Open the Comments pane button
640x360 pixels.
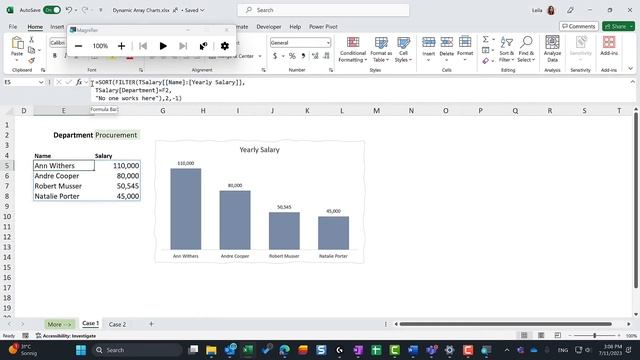click(x=578, y=27)
